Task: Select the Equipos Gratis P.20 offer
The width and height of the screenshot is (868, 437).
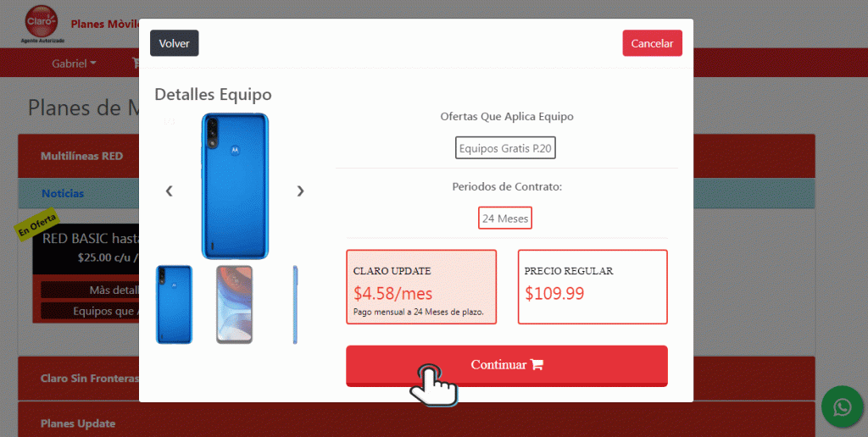Action: (x=505, y=148)
